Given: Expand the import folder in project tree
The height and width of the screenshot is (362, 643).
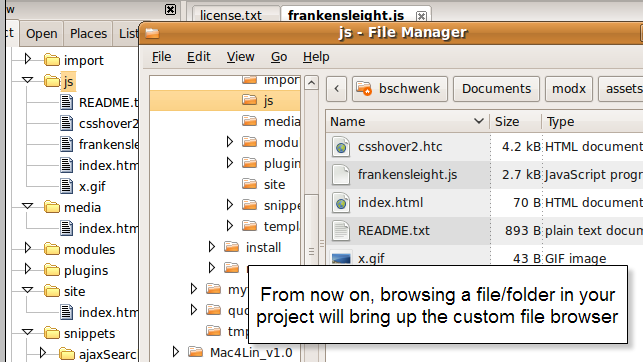Looking at the screenshot, I should tap(27, 59).
